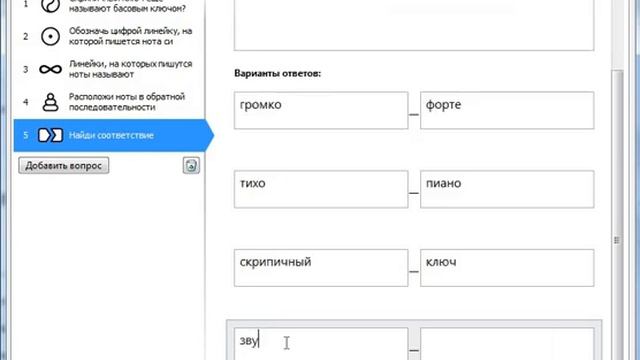
Task: Open question 2 about the note си
Action: click(x=109, y=36)
